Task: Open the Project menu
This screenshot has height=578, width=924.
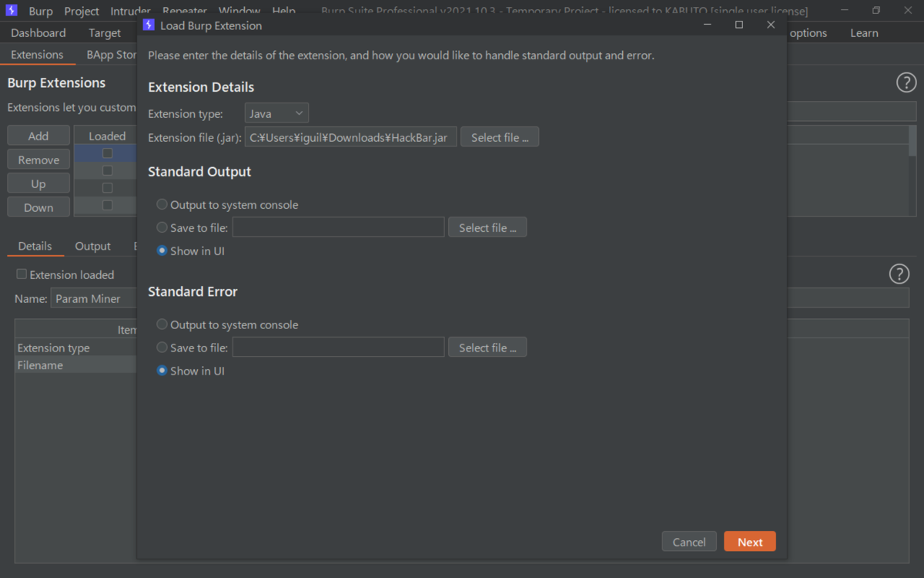Action: [82, 12]
